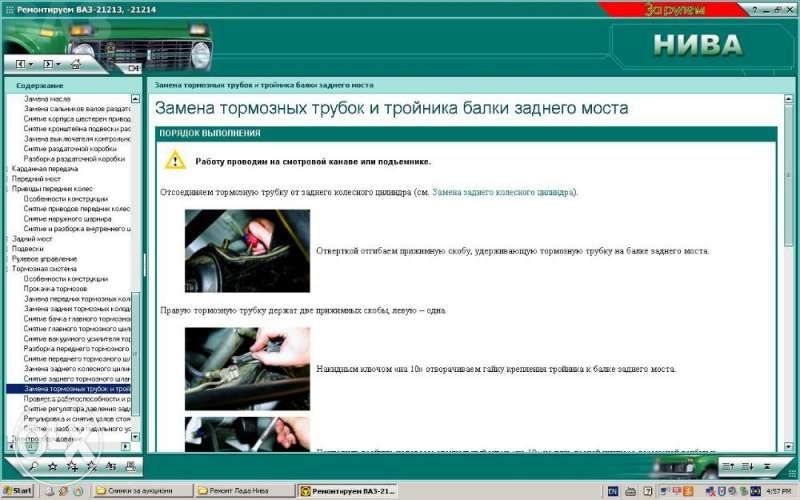The width and height of the screenshot is (800, 500).
Task: Select Снятие корпуса шестерен привода entry
Action: tap(77, 119)
